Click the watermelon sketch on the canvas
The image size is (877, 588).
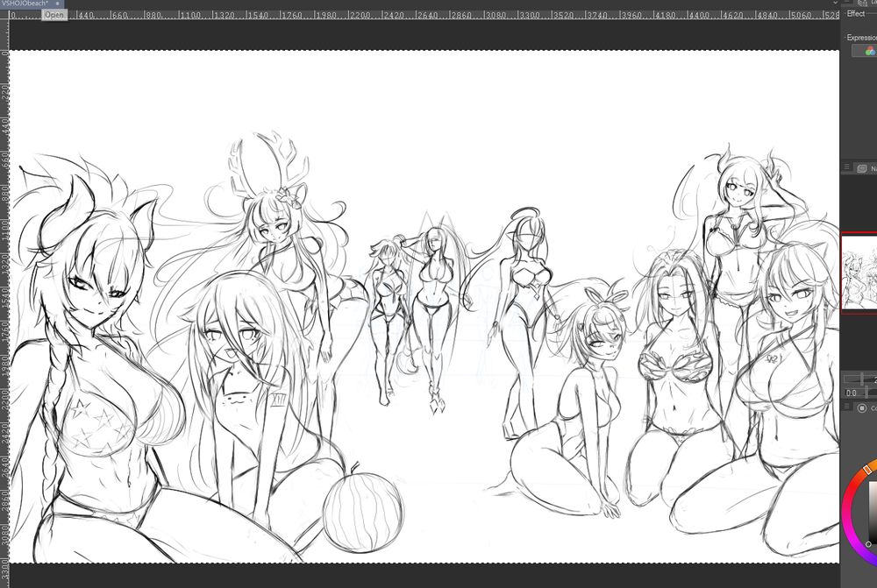[363, 512]
